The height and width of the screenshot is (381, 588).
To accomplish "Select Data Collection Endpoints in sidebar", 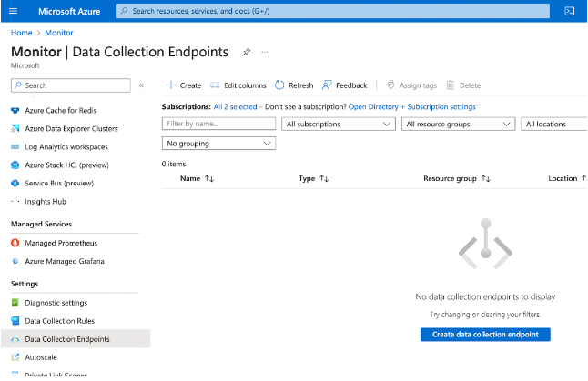I will [76, 339].
